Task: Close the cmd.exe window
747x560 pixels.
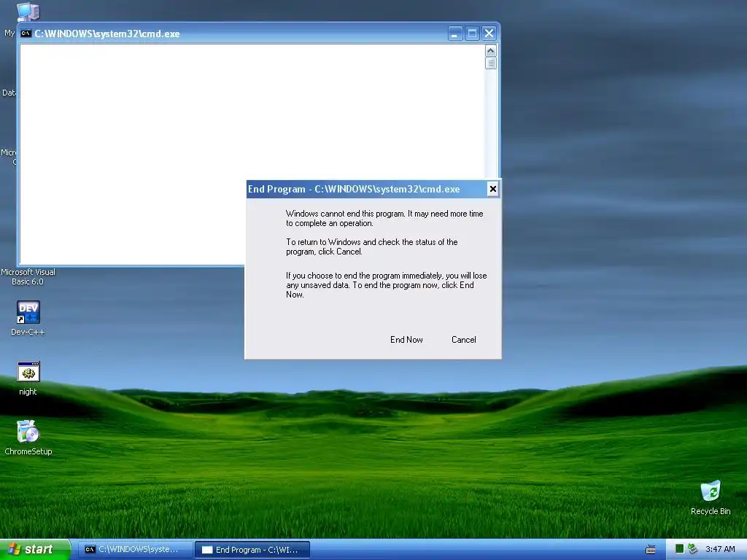Action: click(489, 34)
